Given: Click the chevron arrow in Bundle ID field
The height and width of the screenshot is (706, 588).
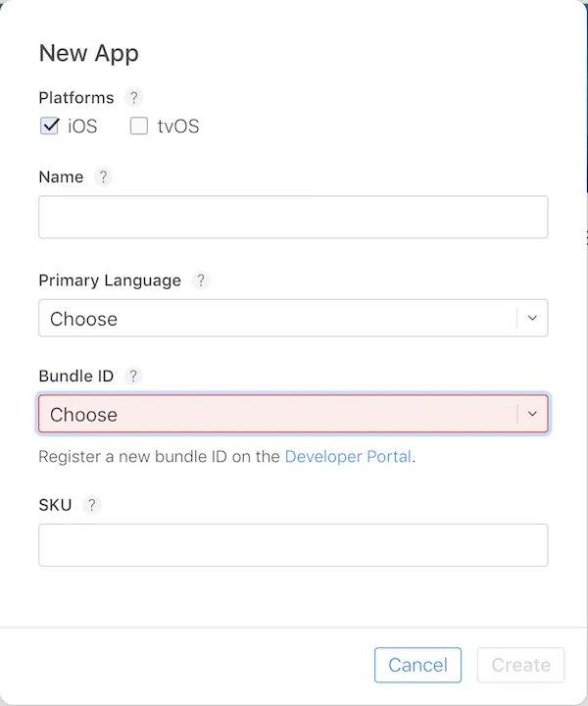Looking at the screenshot, I should tap(532, 414).
